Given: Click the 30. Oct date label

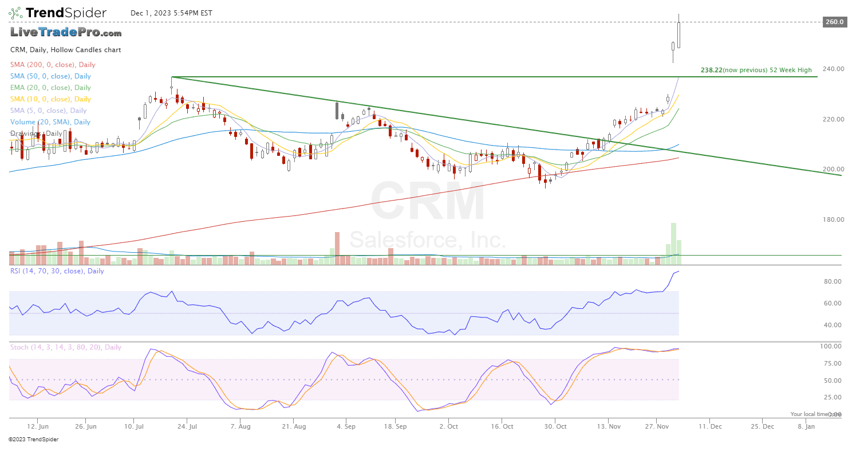Looking at the screenshot, I should point(555,426).
